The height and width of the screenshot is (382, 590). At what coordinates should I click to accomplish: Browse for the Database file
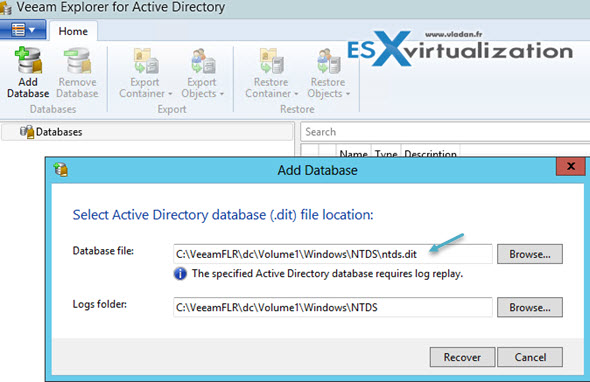[530, 254]
